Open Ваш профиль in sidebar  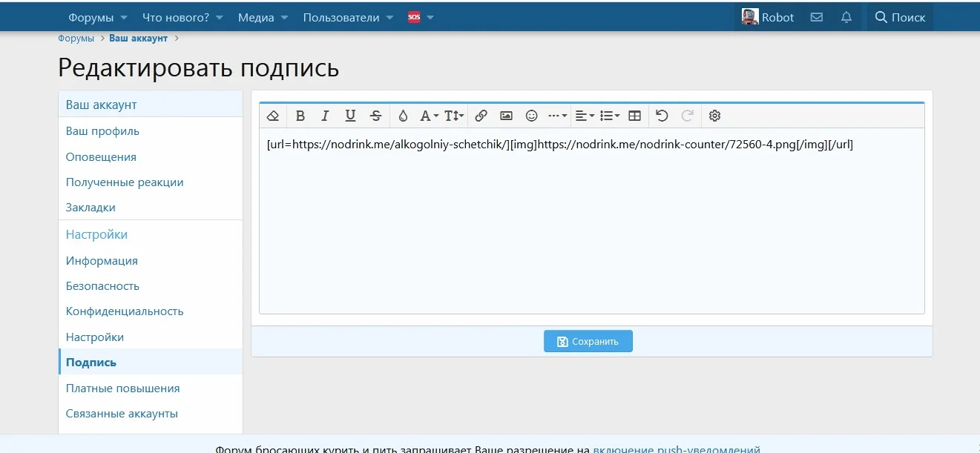pos(102,131)
